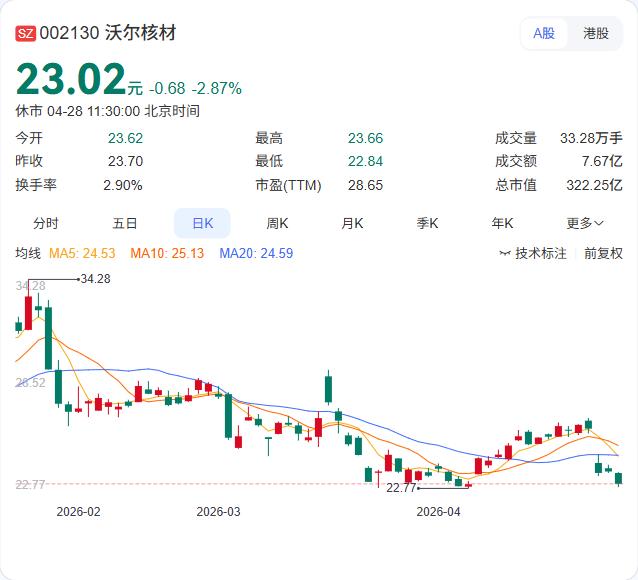Click the MA10: 25.13 indicator label
This screenshot has height=580, width=638.
(x=167, y=253)
